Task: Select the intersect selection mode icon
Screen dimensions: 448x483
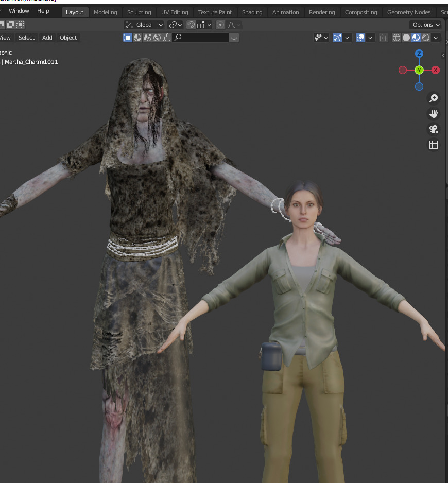Action: [20, 25]
